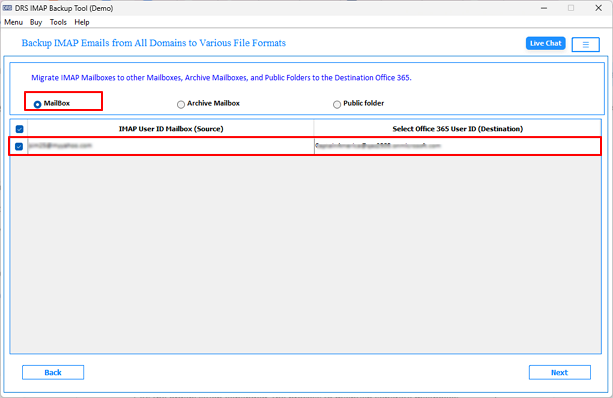Click the Select Office 365 User ID (Destination) header

coord(457,129)
